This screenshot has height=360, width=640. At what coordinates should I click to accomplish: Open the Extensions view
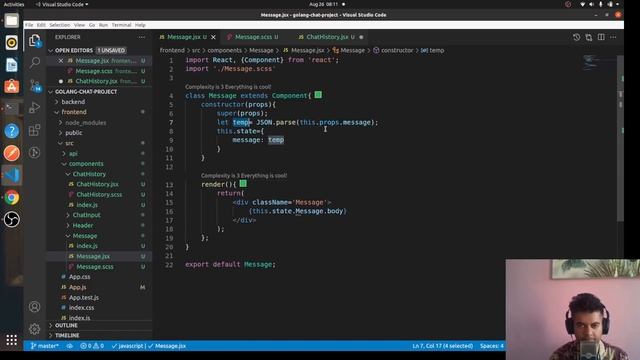tap(35, 130)
